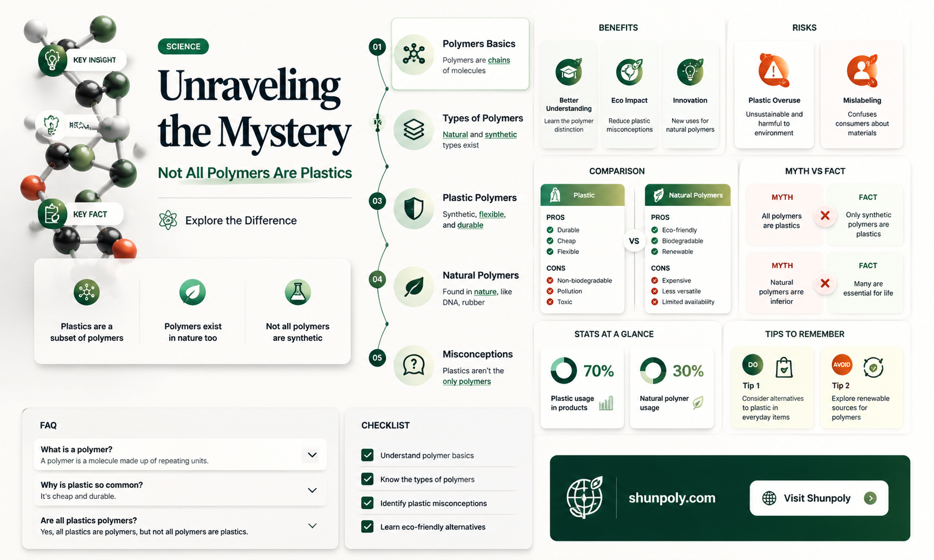
Task: Select the Types of Polymers layers icon
Action: pos(414,130)
